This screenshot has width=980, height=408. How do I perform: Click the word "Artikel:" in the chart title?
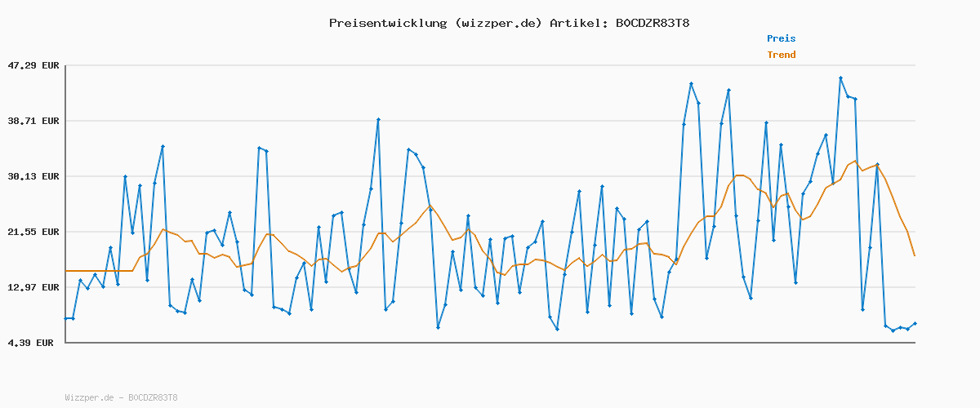pyautogui.click(x=577, y=23)
